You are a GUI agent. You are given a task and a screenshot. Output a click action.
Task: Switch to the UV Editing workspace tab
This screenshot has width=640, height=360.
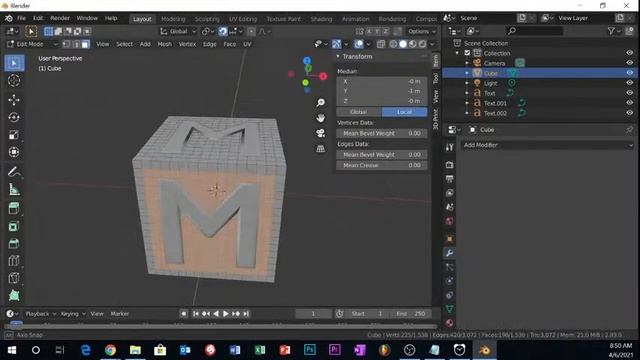coord(243,19)
